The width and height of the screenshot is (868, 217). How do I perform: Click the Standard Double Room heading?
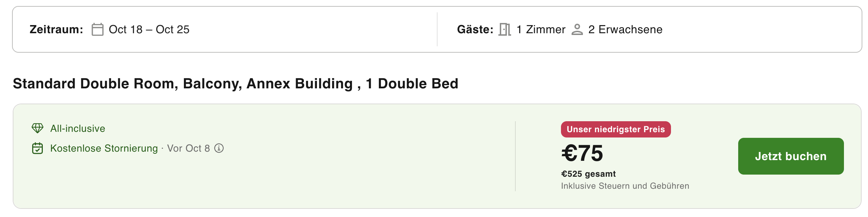point(236,84)
